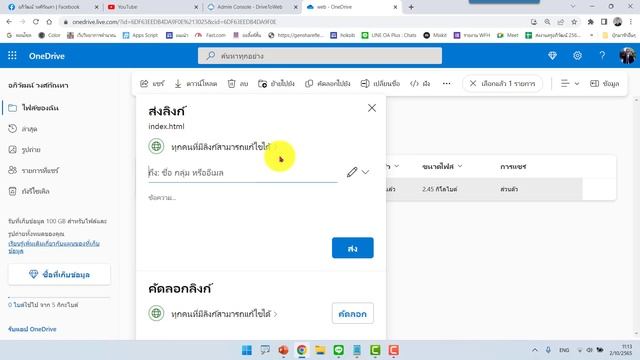Open OneDrive settings gear
This screenshot has height=360, width=640.
(577, 56)
